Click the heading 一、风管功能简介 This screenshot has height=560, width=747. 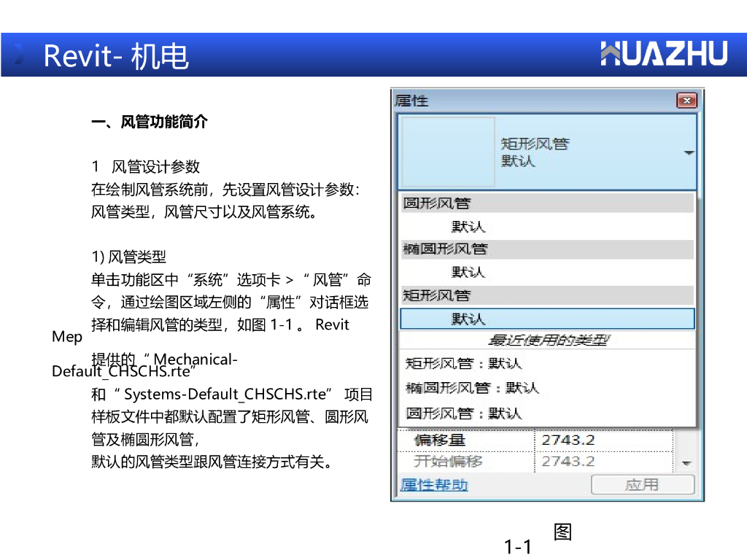(x=149, y=122)
